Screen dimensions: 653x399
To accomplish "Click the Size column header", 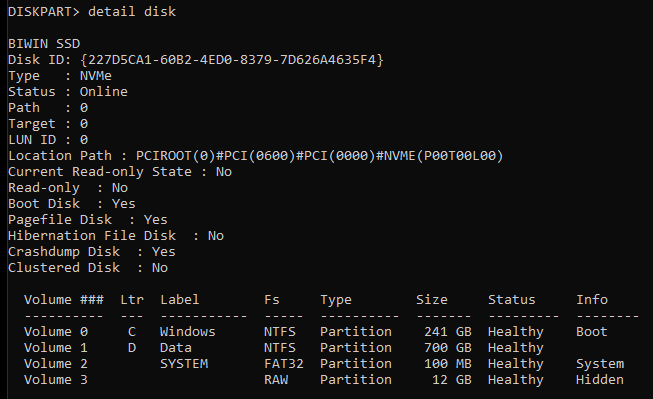I will coord(432,300).
